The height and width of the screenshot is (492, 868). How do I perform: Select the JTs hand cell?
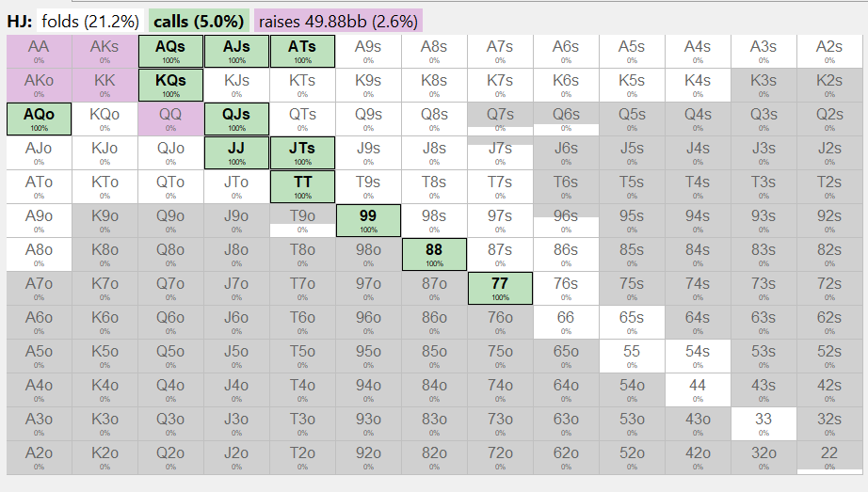click(x=302, y=152)
